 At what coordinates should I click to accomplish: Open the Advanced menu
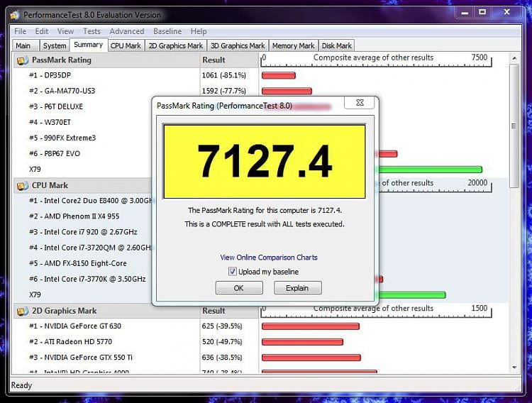[x=127, y=31]
